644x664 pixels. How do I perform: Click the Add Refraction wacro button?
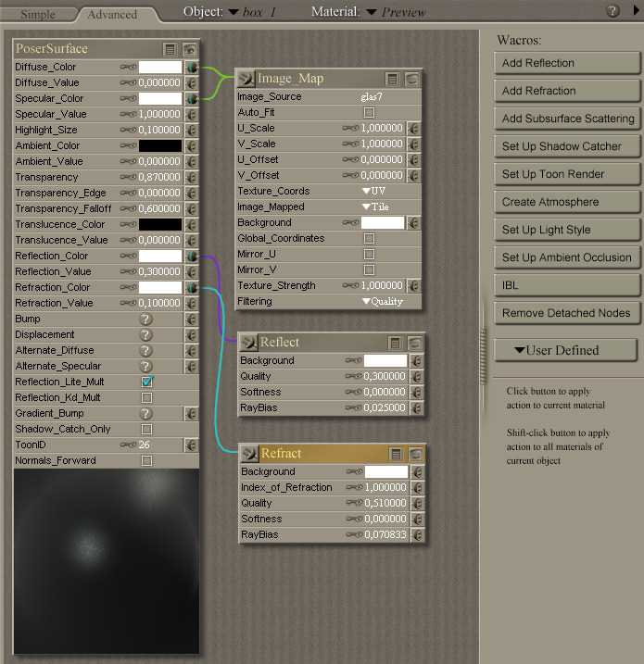click(x=567, y=91)
